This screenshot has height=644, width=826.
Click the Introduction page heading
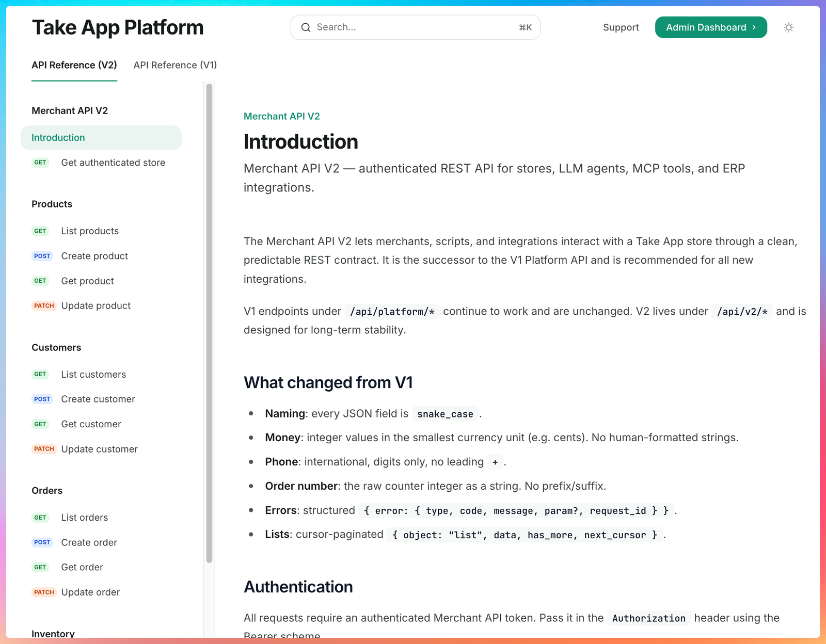[301, 142]
